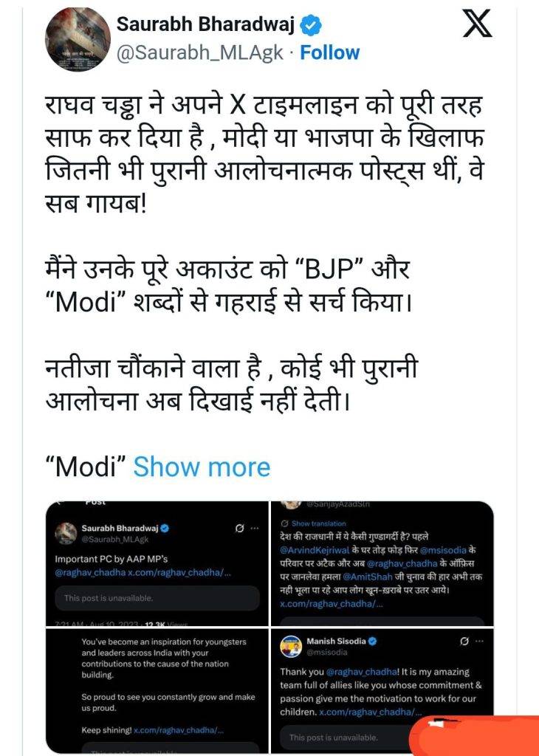Open the three-dot menu in the embedded Saurabh Bharadwaj post
The height and width of the screenshot is (756, 539).
pos(255,529)
